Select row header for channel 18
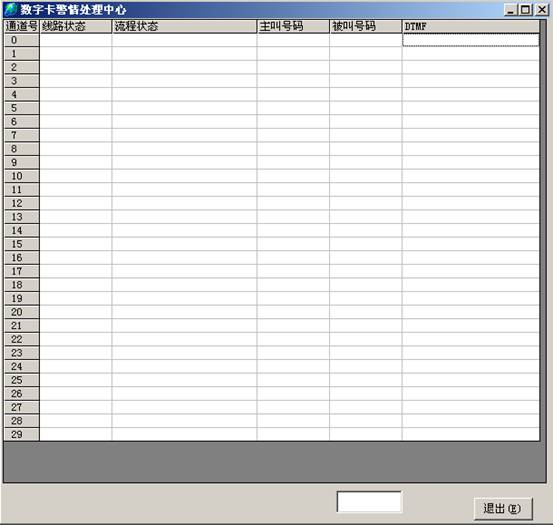The width and height of the screenshot is (553, 525). coord(22,285)
